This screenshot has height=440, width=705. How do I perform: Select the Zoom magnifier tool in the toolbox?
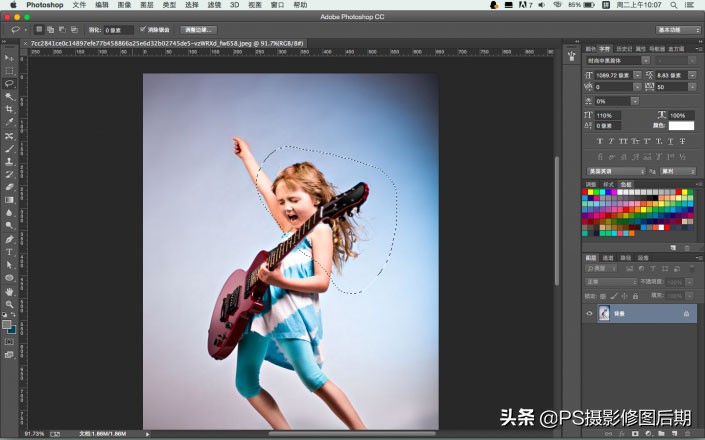pos(9,304)
